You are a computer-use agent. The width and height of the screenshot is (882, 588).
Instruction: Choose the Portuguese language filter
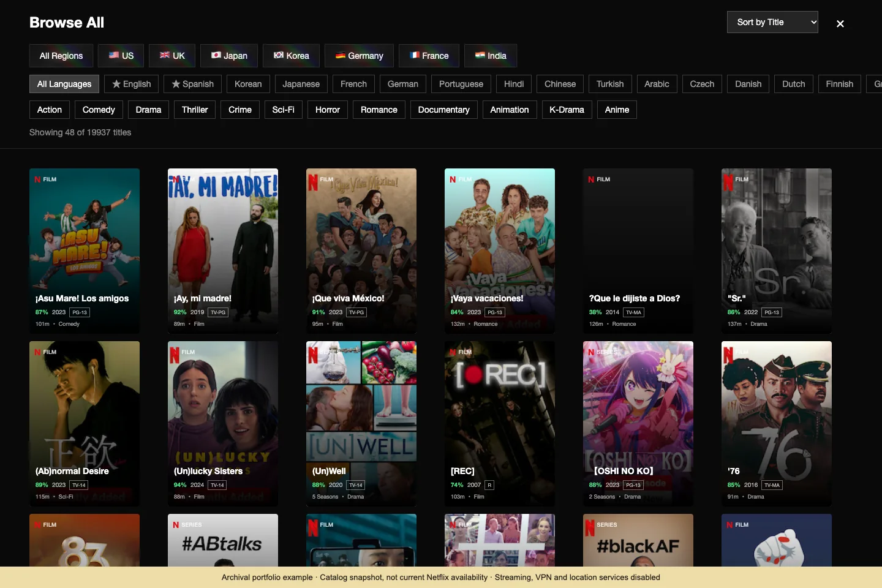(461, 84)
